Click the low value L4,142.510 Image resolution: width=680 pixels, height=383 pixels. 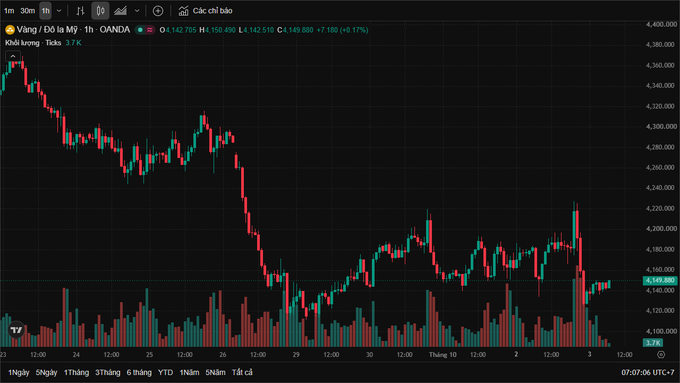256,30
